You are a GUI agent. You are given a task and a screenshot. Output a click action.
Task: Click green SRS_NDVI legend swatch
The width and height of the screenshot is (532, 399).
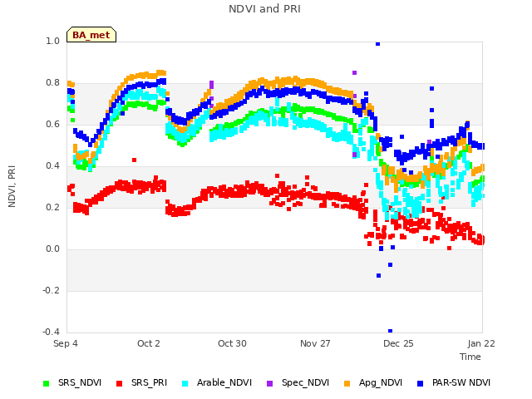[47, 383]
